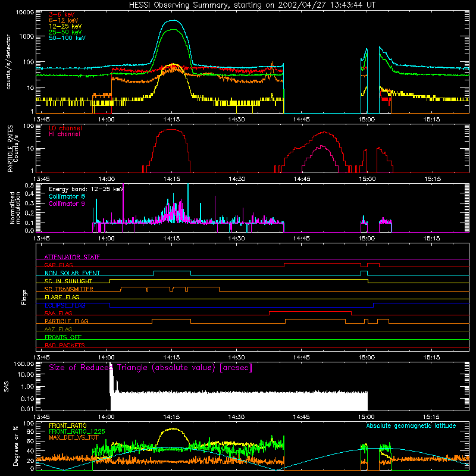This screenshot has width=476, height=476.
Task: Select the 12-25 keV legend label
Action: pyautogui.click(x=65, y=26)
